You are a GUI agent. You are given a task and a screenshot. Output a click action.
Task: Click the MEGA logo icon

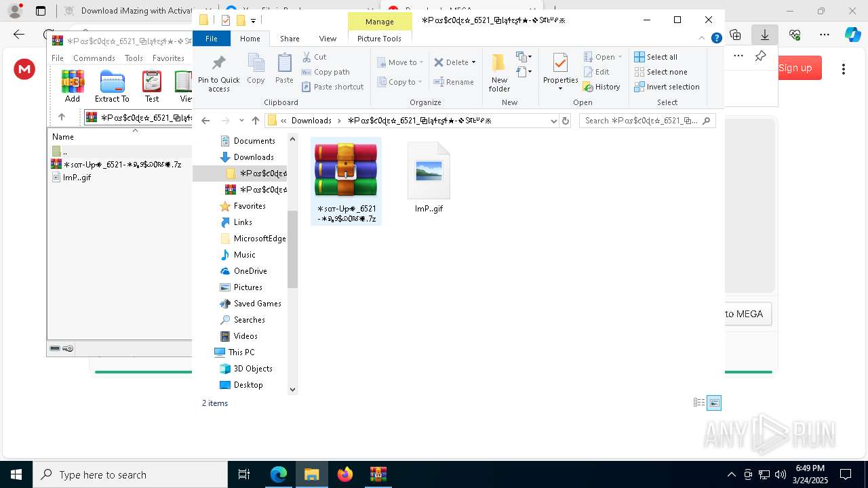[24, 68]
